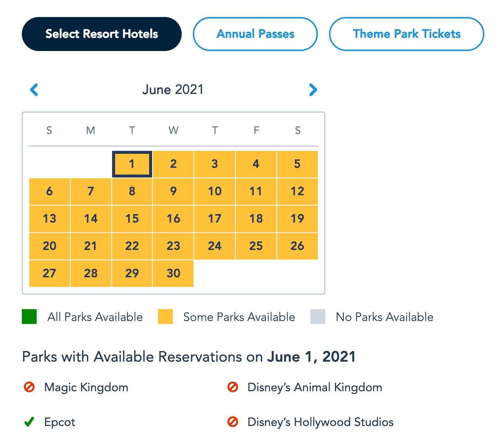Click unavailable icon beside Magic Kingdom
Viewport: 504px width, 443px height.
pyautogui.click(x=29, y=387)
